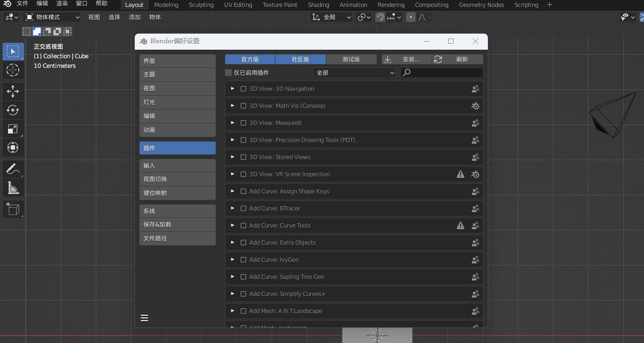Select the Add Cube tool
Viewport: 644px width, 343px height.
click(x=13, y=209)
